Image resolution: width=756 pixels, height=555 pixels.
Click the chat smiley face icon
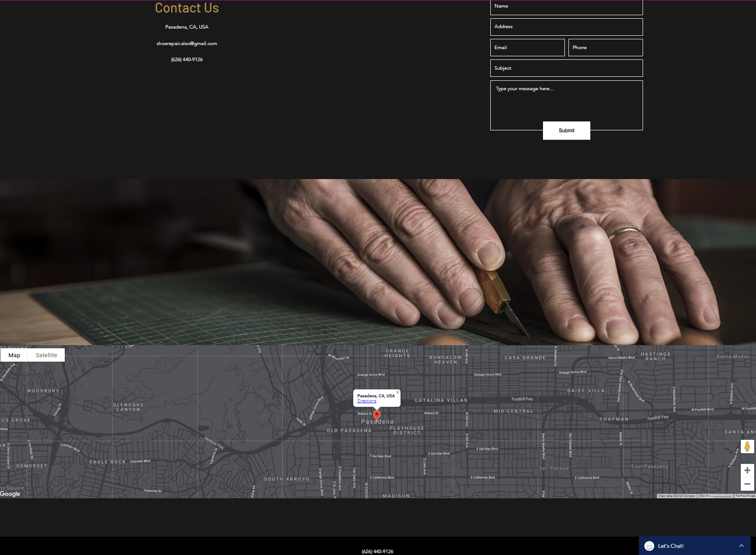click(x=649, y=546)
